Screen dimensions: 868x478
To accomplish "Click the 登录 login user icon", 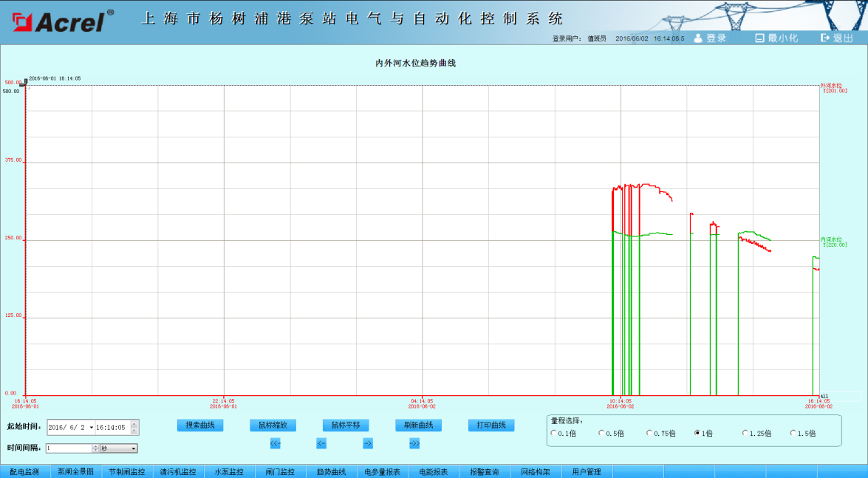I will (697, 38).
